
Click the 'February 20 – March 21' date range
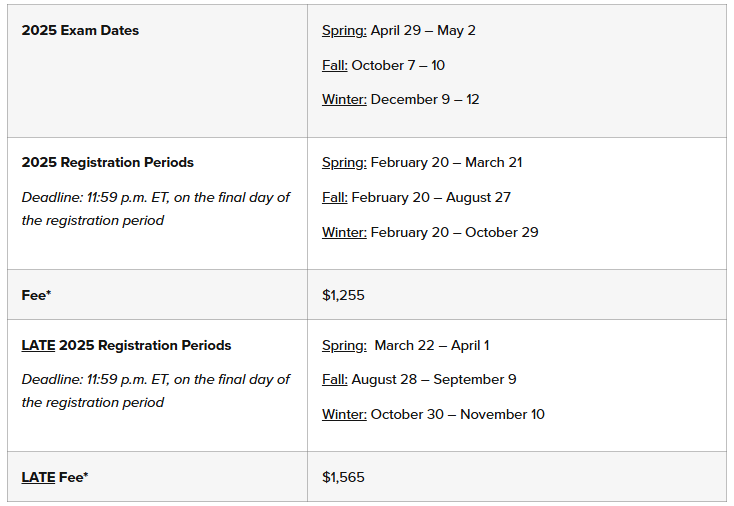point(446,162)
